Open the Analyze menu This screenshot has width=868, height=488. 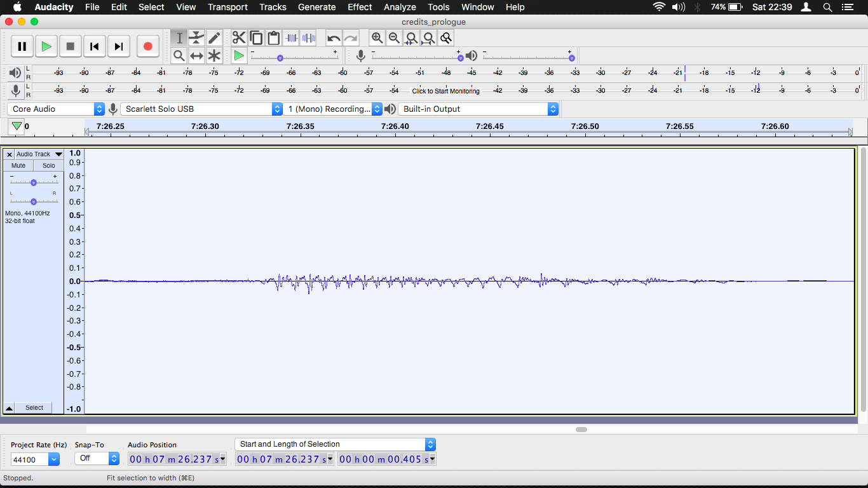point(400,7)
